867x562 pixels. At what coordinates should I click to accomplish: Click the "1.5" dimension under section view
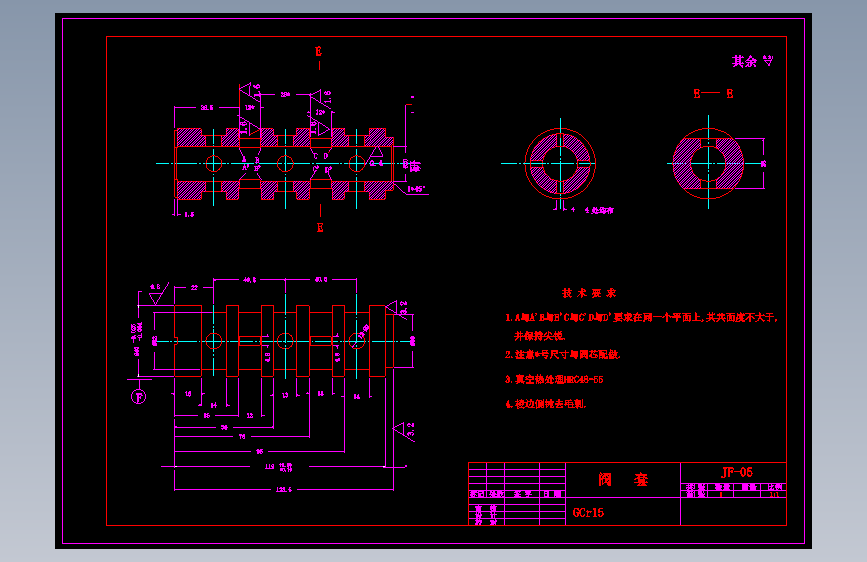189,215
